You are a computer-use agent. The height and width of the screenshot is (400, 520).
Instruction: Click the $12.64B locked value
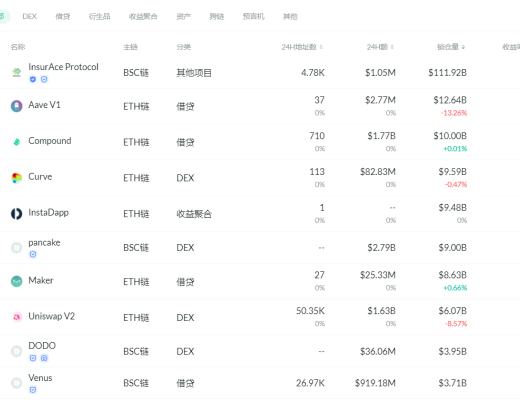click(450, 100)
